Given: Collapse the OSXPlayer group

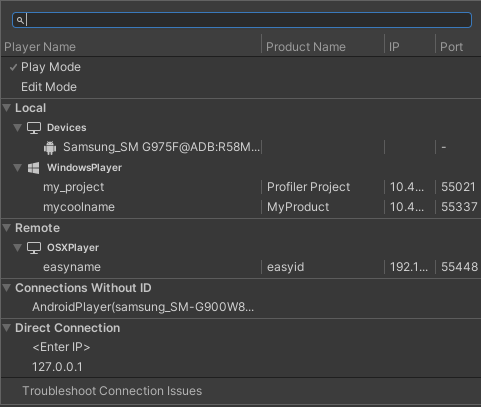Looking at the screenshot, I should click(18, 248).
